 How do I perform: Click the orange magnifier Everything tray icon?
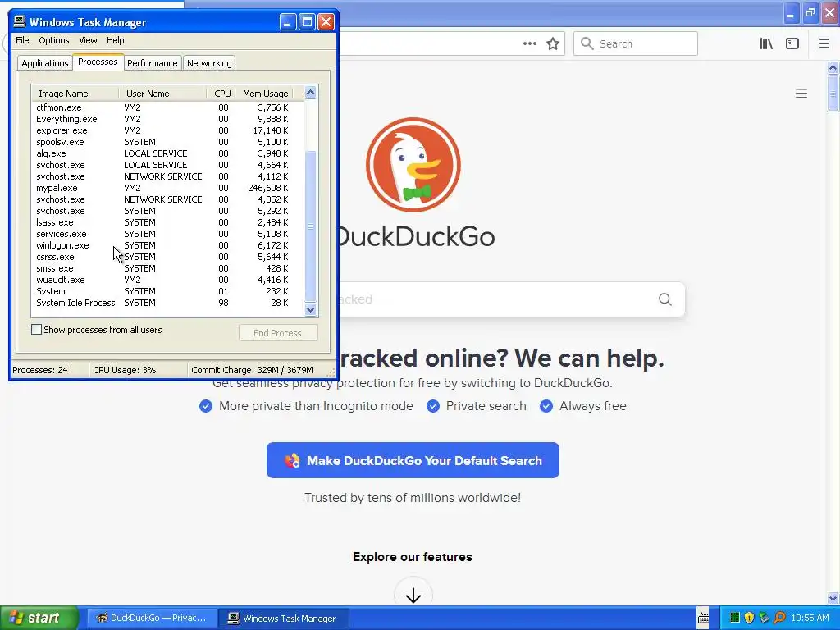[779, 618]
